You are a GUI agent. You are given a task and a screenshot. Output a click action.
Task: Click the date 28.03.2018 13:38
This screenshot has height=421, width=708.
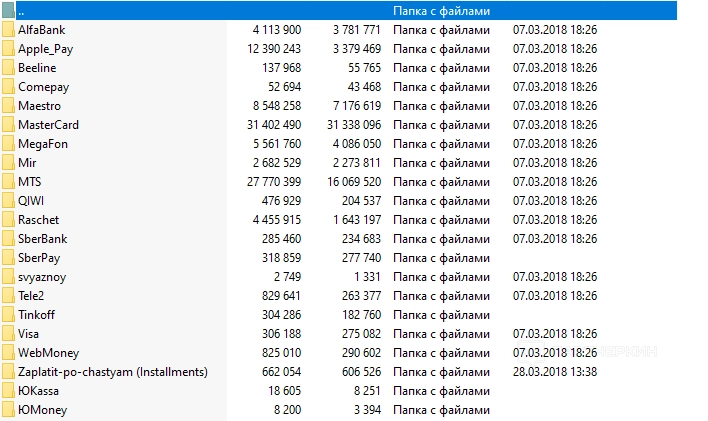pyautogui.click(x=555, y=371)
